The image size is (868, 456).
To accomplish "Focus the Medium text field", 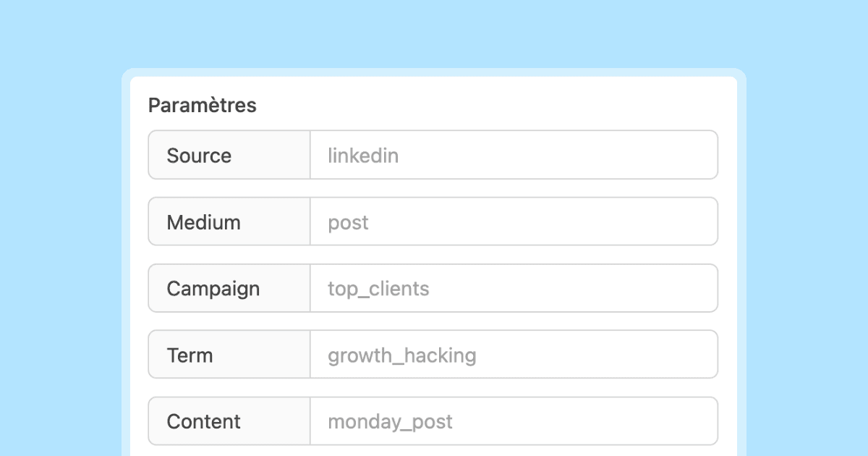I will [x=514, y=221].
